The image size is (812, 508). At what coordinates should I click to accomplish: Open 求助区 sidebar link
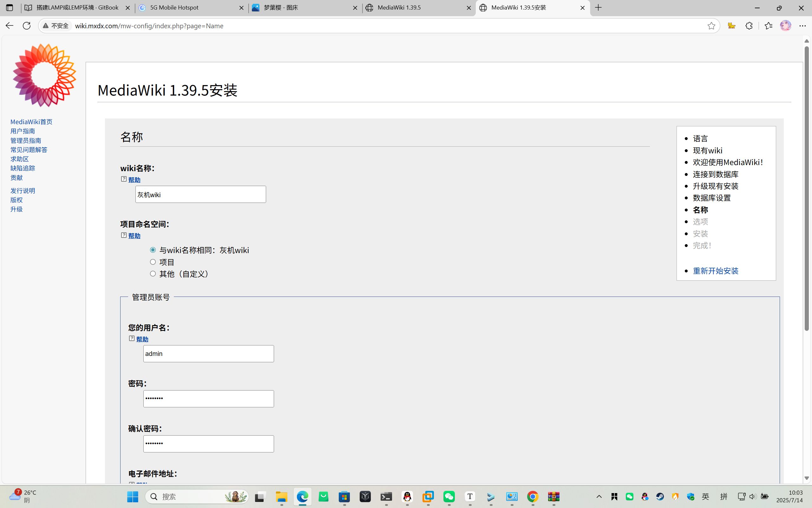point(19,159)
